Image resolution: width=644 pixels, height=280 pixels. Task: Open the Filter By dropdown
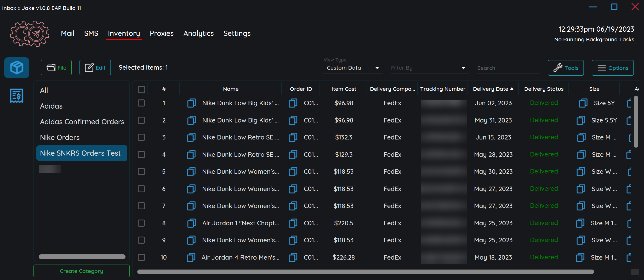pos(429,68)
